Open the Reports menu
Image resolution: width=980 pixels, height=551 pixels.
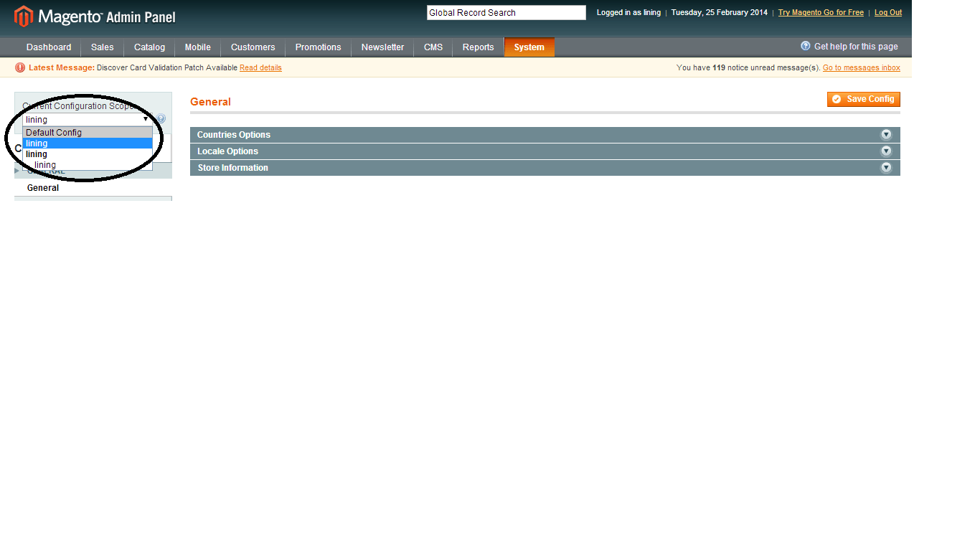(478, 47)
